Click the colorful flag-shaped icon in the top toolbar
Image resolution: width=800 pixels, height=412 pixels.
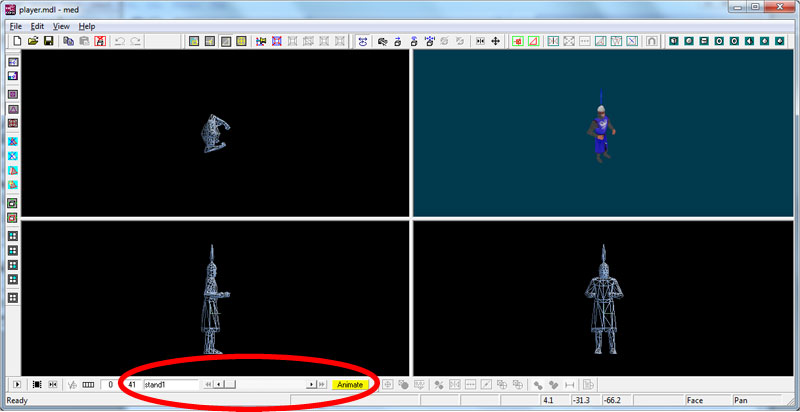pos(261,41)
